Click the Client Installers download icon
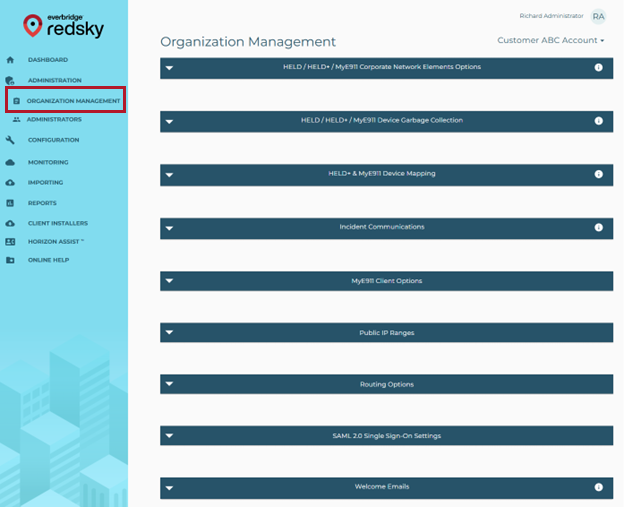The width and height of the screenshot is (624, 507). (x=10, y=223)
